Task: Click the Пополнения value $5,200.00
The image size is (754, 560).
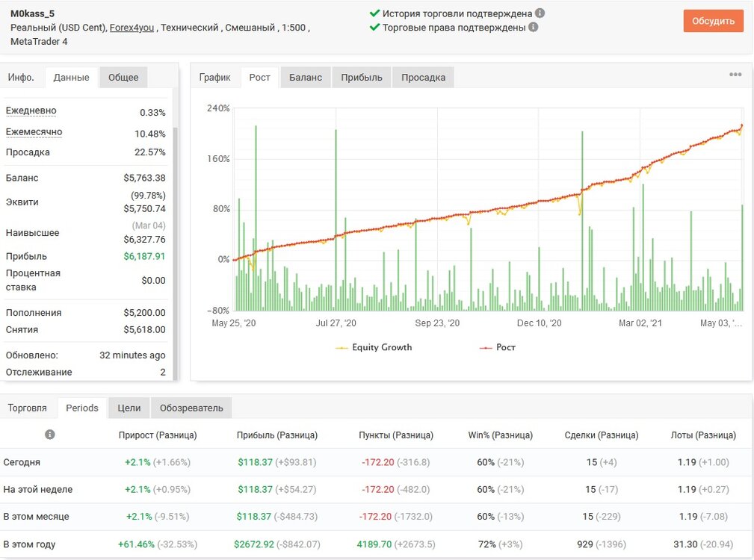Action: tap(144, 313)
